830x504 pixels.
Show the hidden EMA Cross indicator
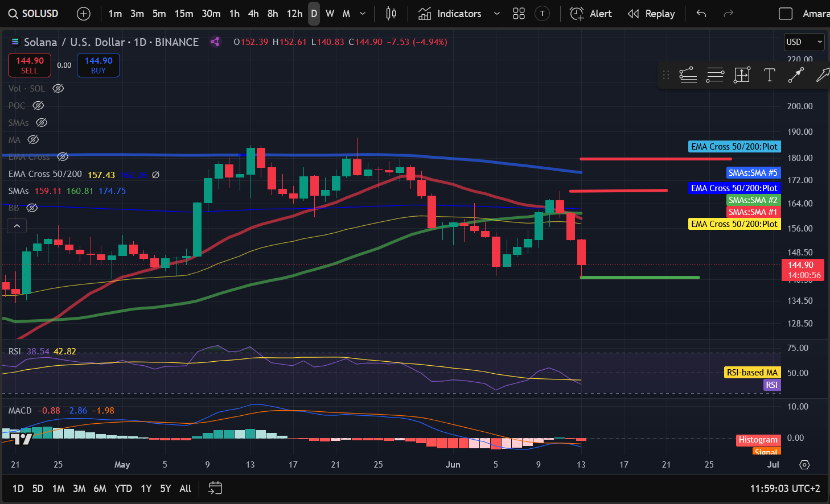(x=63, y=157)
